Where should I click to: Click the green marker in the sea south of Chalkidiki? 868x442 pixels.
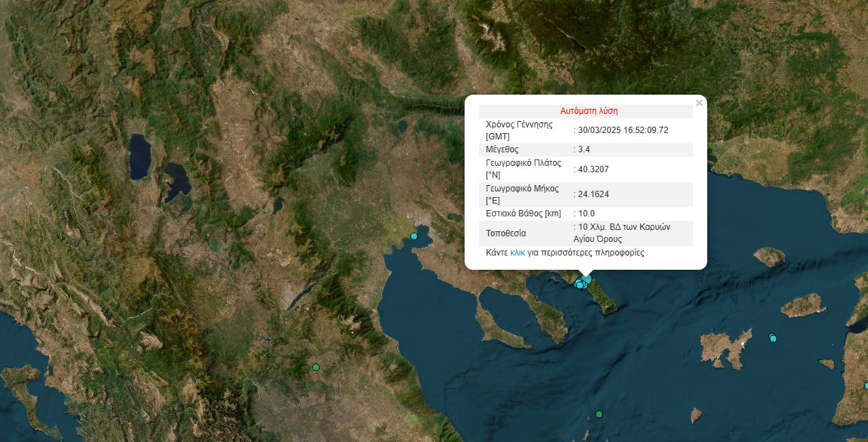[599, 414]
